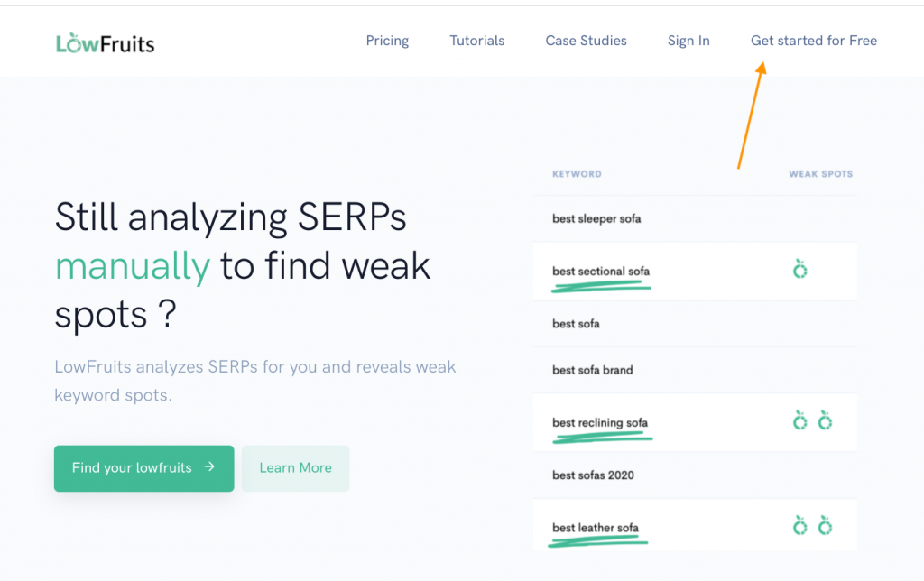Click Get started for Free
Screen dimensions: 924x581
pos(814,41)
